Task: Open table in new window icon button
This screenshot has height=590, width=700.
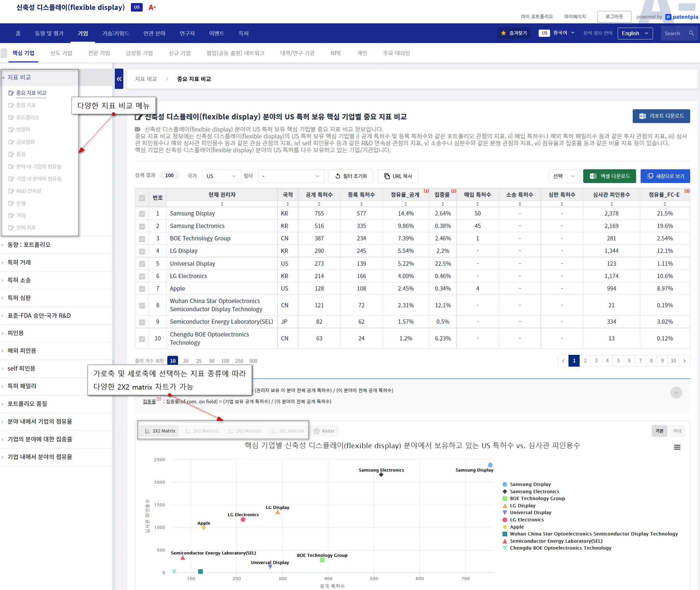Action: (x=665, y=176)
